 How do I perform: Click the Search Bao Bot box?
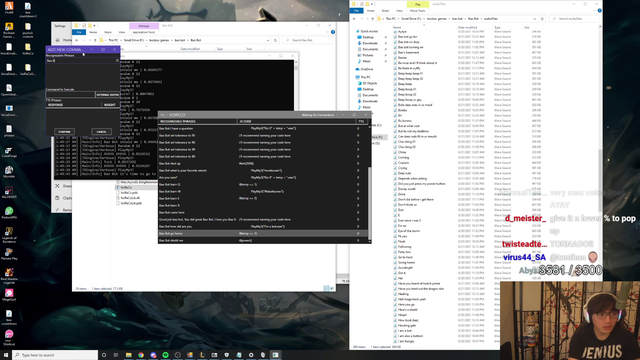308,40
